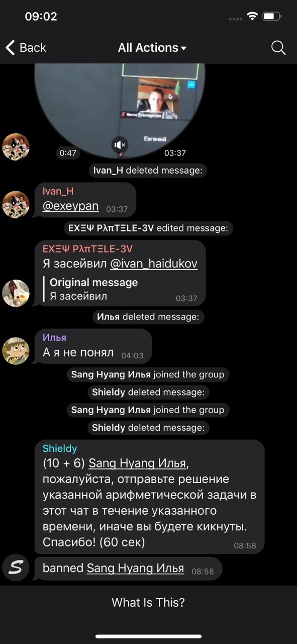The width and height of the screenshot is (297, 644).
Task: Tap the Илья sender name label
Action: coord(54,338)
